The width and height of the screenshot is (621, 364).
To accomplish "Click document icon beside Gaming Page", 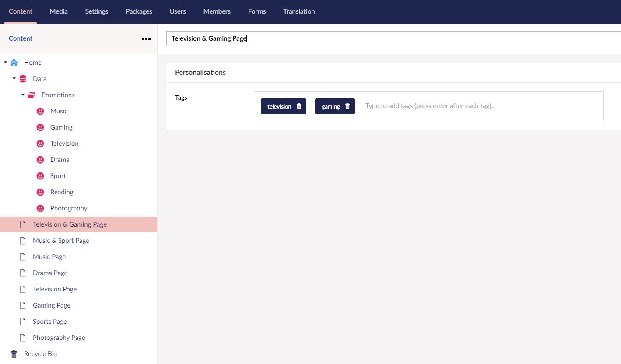I will pos(23,305).
